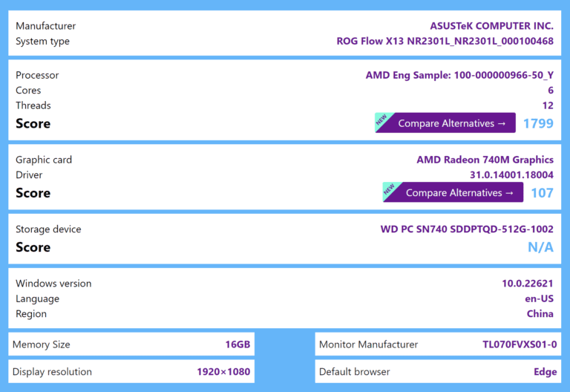
Task: Click the memory size value 16GB
Action: (x=237, y=344)
